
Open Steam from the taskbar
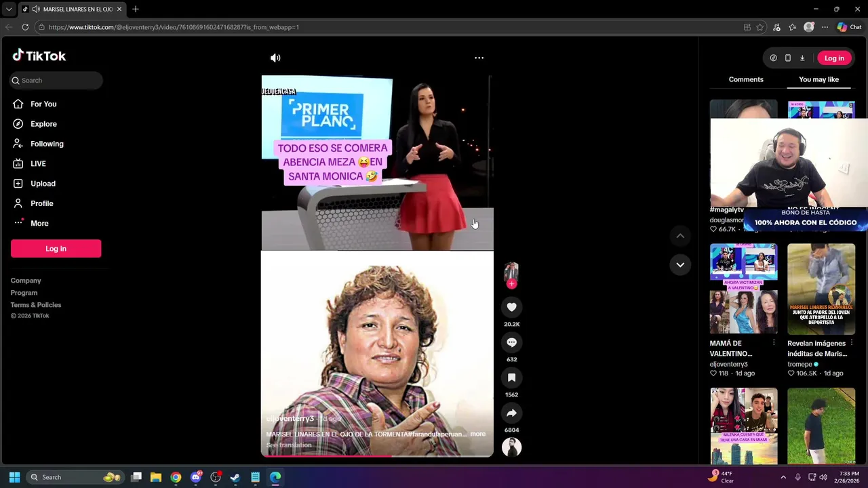235,477
